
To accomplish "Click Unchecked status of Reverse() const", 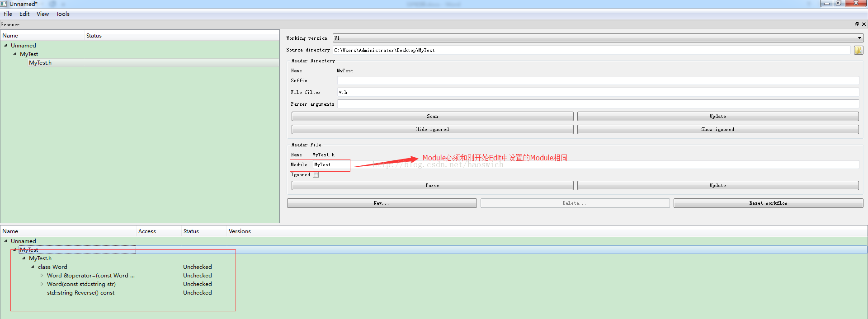I will coord(198,293).
